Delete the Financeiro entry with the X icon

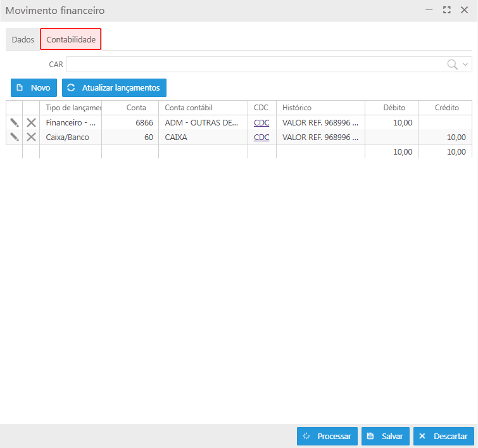pos(31,122)
